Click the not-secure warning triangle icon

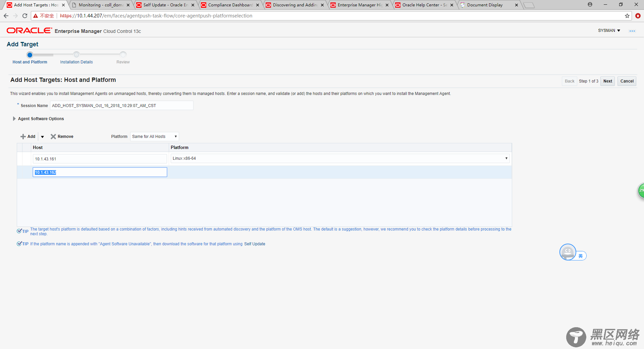point(36,16)
